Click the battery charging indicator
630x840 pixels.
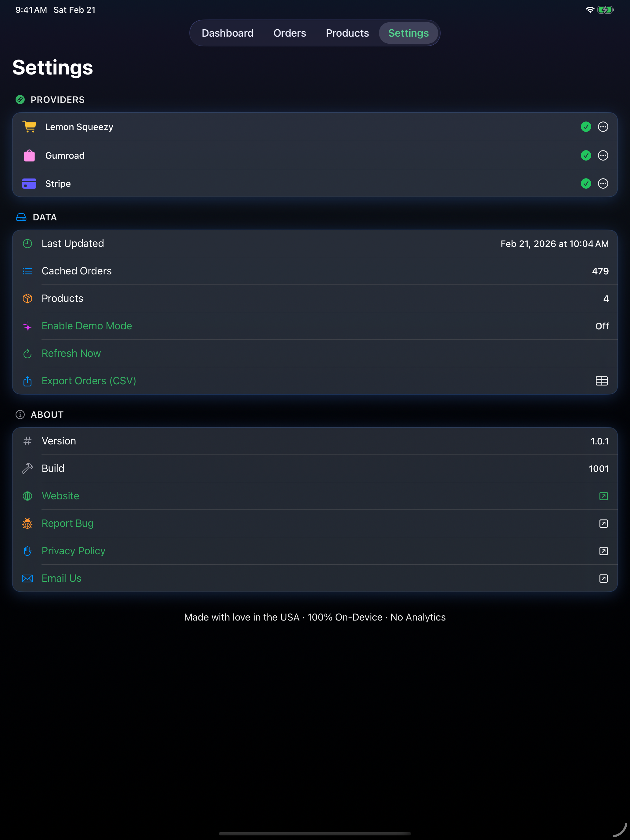point(605,10)
